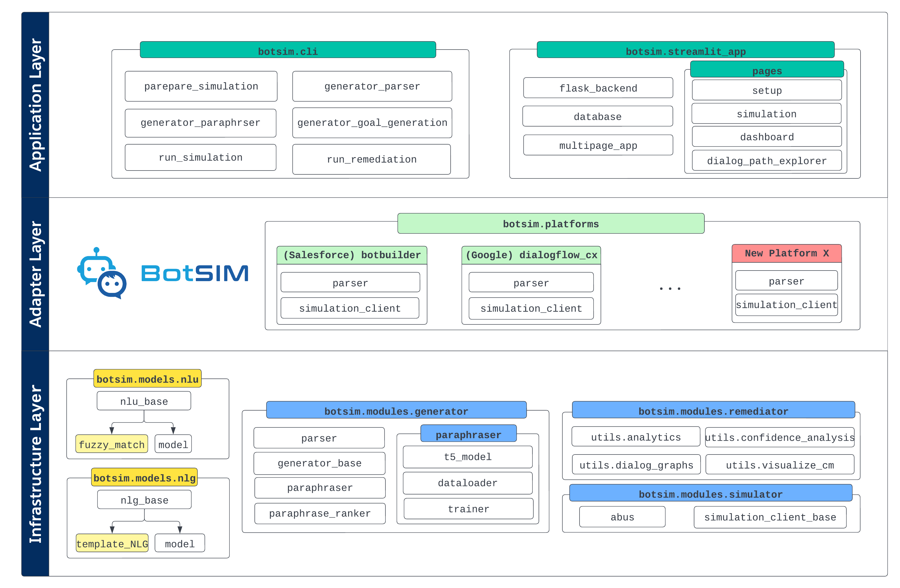Select the botsim.modules.remediator header

713,410
